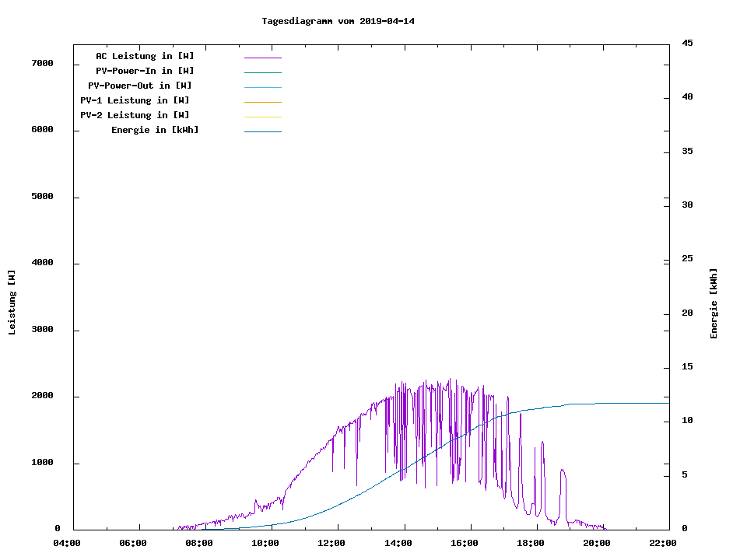
Task: Click the PV-Power-Out in [W] legend entry
Action: 140,86
